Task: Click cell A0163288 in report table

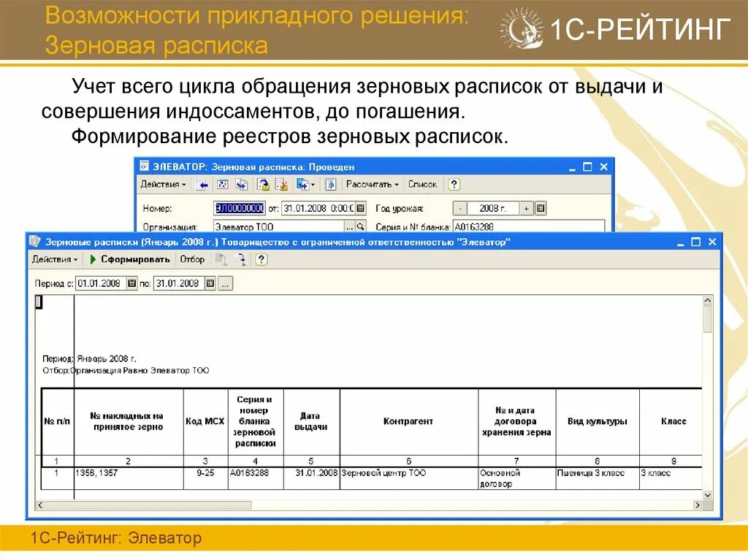Action: pyautogui.click(x=256, y=478)
